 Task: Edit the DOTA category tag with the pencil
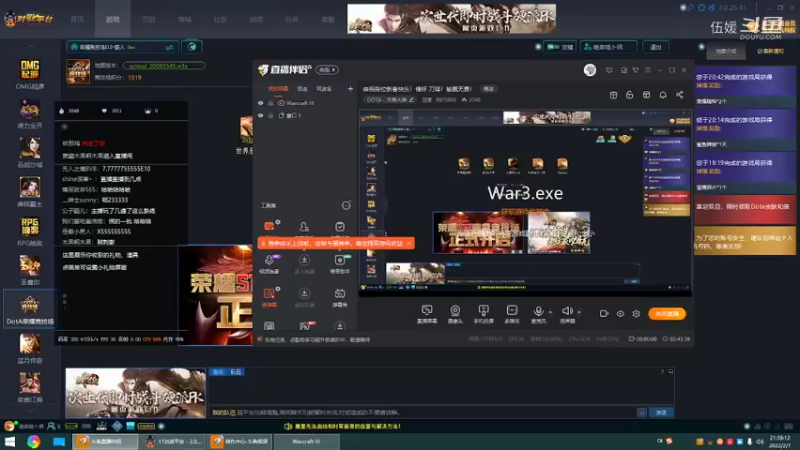(411, 100)
